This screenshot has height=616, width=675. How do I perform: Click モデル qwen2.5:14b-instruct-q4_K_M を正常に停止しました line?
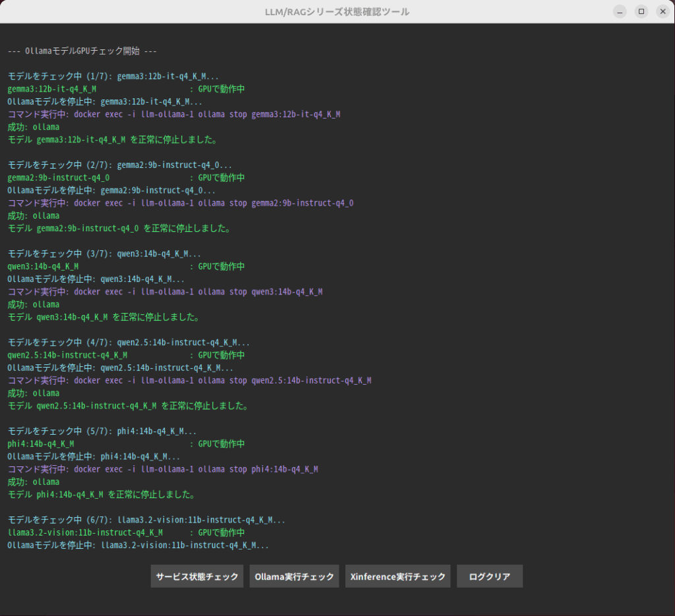pos(129,405)
